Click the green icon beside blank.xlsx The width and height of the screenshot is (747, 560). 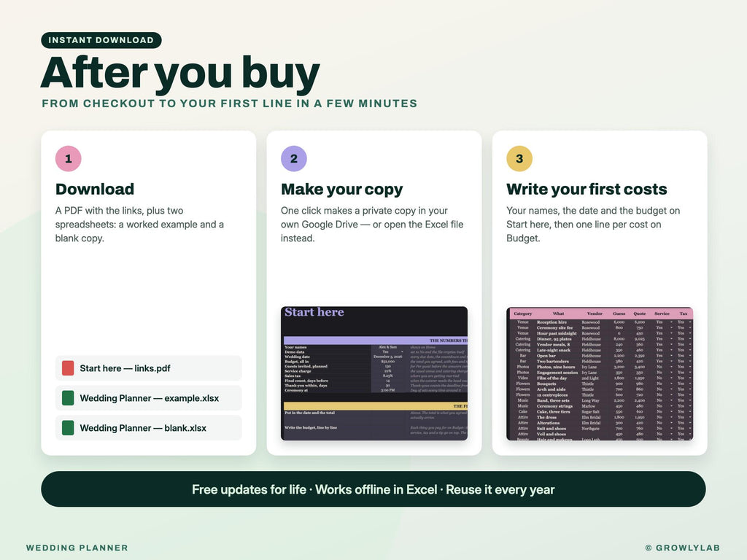pyautogui.click(x=68, y=428)
